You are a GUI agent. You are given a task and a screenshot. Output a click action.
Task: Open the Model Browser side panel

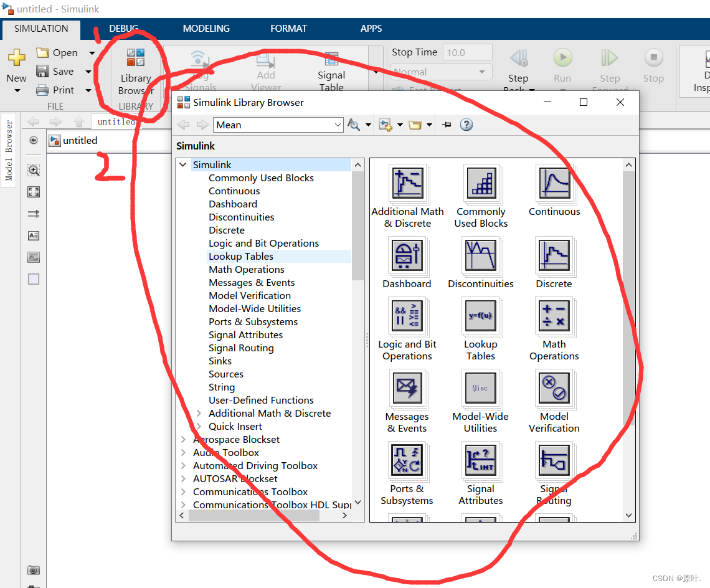[9, 150]
